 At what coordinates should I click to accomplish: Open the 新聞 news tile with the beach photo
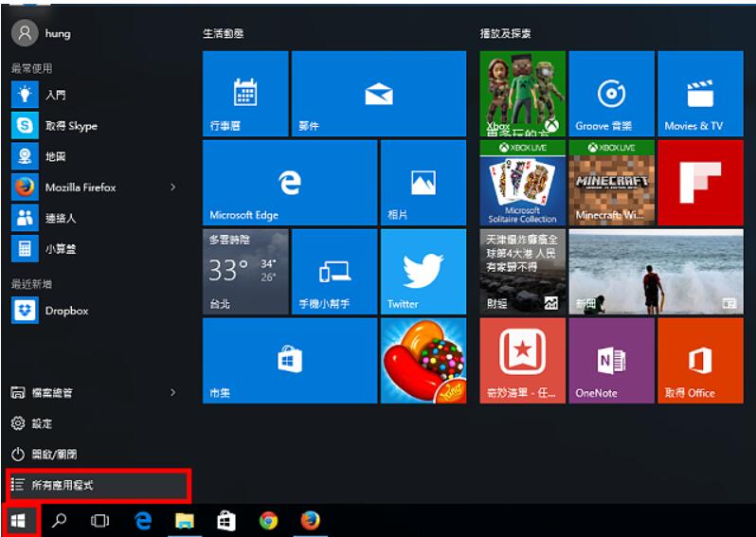pos(657,272)
